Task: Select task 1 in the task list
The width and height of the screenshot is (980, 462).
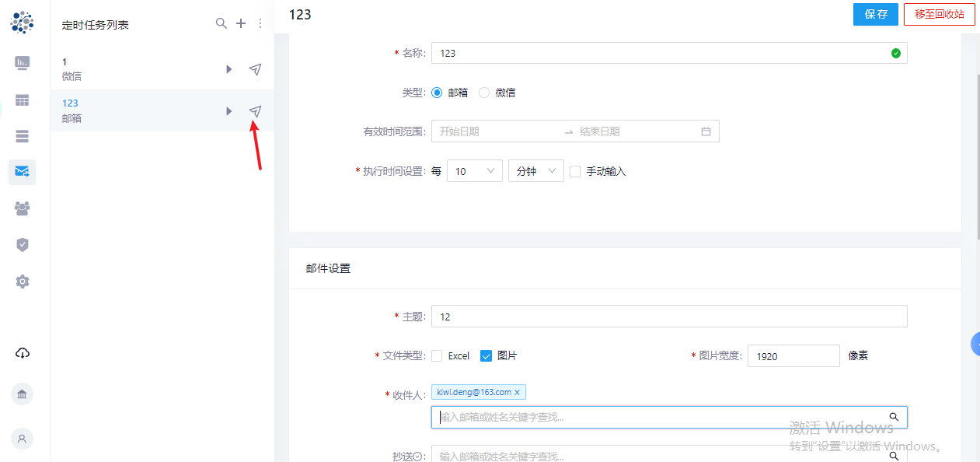Action: pyautogui.click(x=162, y=69)
